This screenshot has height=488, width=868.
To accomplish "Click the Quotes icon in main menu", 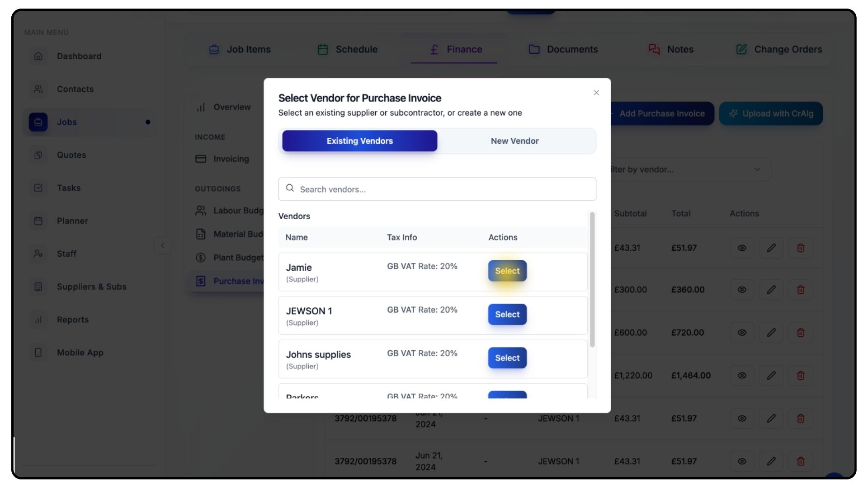I will [38, 155].
